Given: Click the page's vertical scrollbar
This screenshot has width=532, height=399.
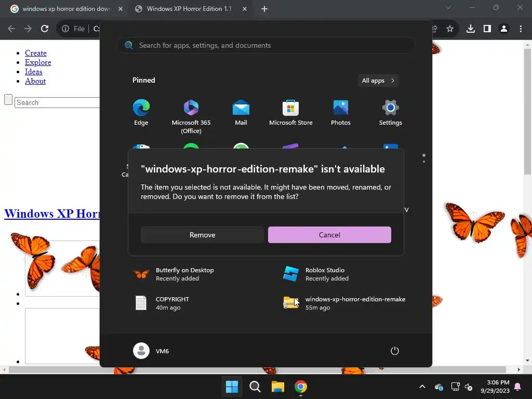Looking at the screenshot, I should [527, 112].
